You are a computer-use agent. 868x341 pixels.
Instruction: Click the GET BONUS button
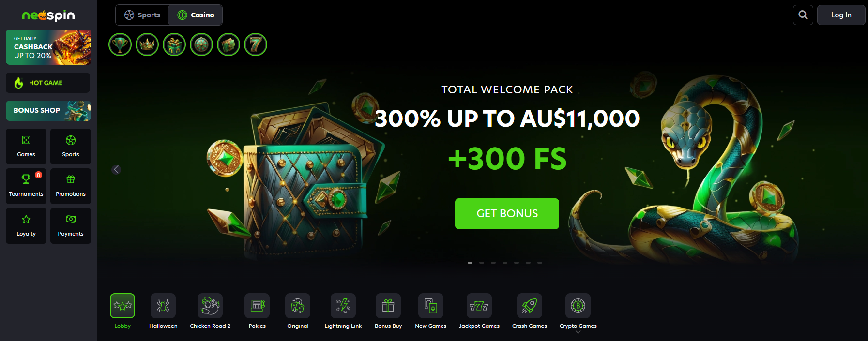click(507, 214)
